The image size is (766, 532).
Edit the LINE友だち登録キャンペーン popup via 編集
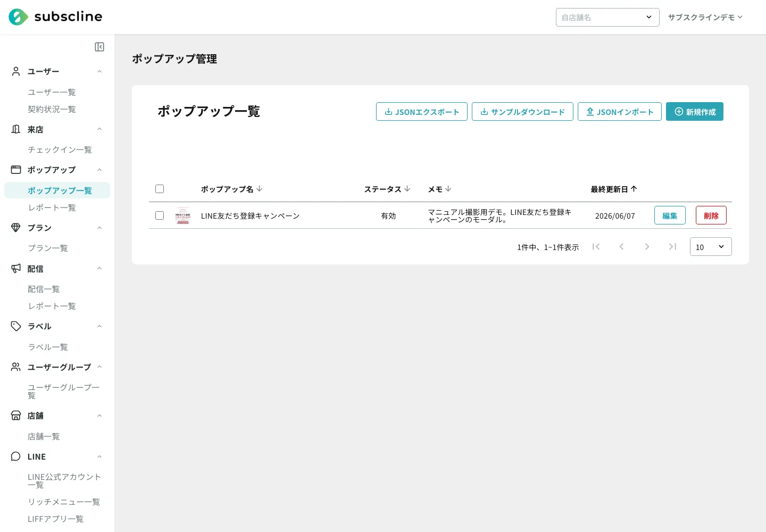pyautogui.click(x=670, y=215)
